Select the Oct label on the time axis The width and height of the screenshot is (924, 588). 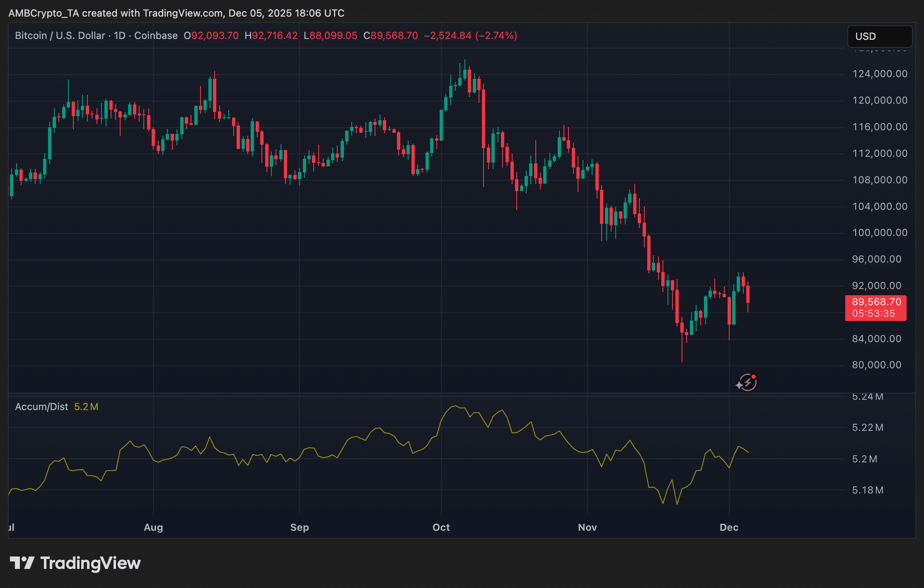441,527
